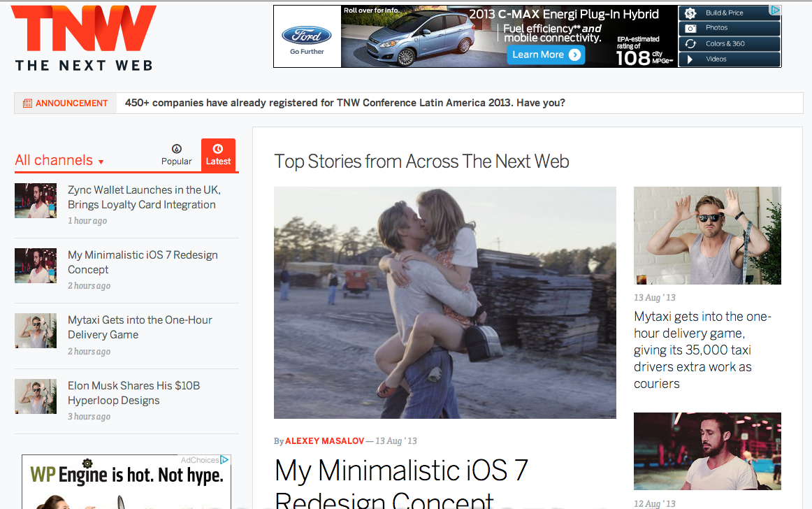The width and height of the screenshot is (812, 509).
Task: Click the Elon Musk Hyperloop thumbnail
Action: pos(36,396)
